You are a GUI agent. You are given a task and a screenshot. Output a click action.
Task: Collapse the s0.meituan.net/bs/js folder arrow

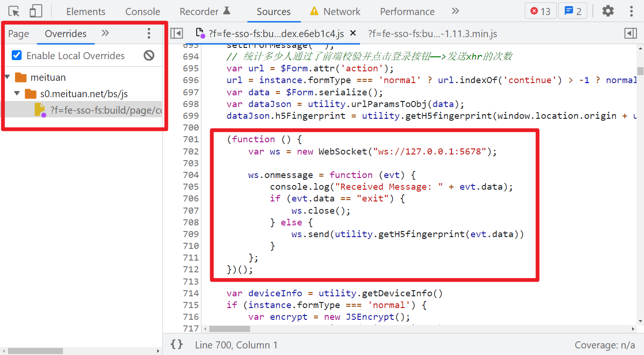pos(17,93)
